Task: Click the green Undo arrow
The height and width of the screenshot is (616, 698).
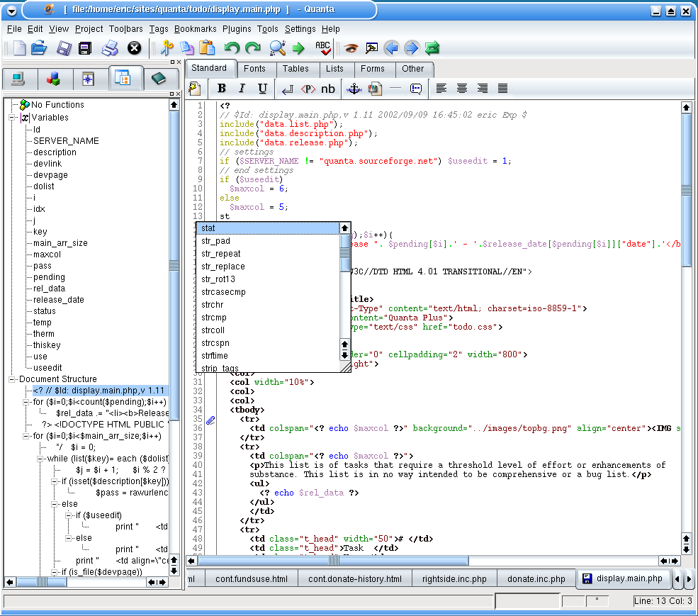Action: (x=232, y=48)
